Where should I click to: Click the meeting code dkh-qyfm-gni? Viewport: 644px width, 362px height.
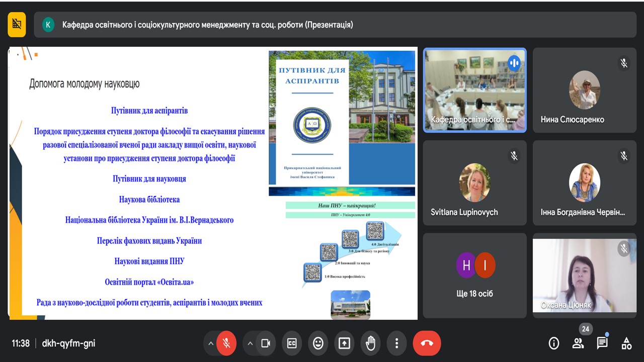click(x=68, y=343)
